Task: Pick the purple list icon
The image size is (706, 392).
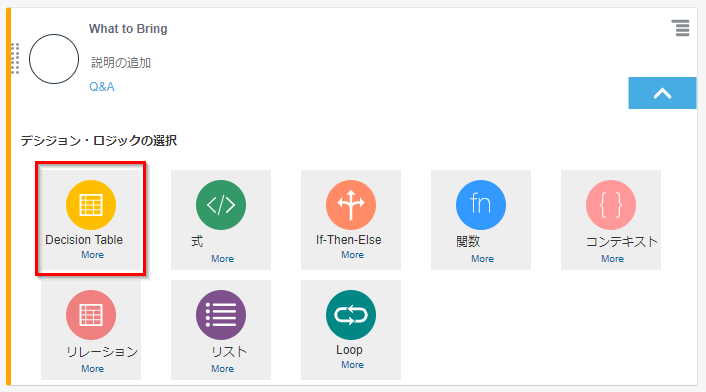Action: 221,315
